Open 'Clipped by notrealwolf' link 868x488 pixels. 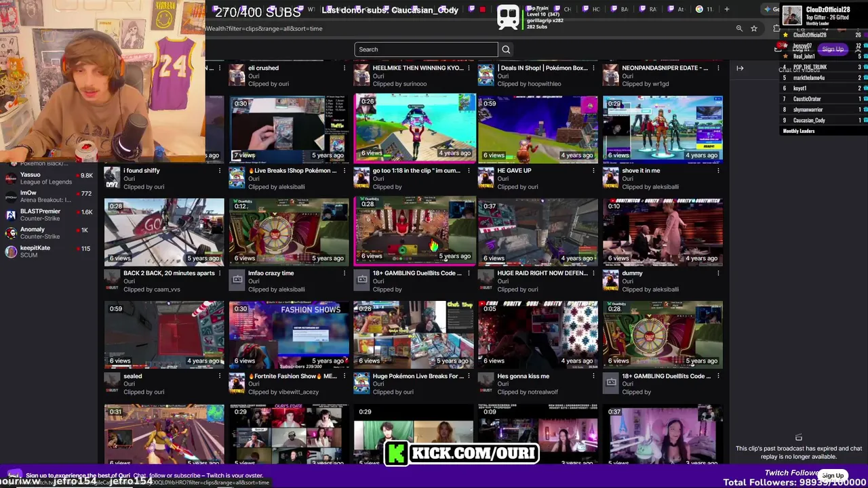[x=528, y=392]
